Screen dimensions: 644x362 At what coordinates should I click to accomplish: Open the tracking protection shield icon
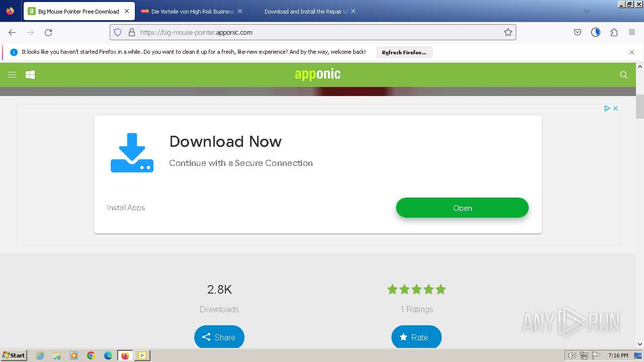click(x=118, y=32)
